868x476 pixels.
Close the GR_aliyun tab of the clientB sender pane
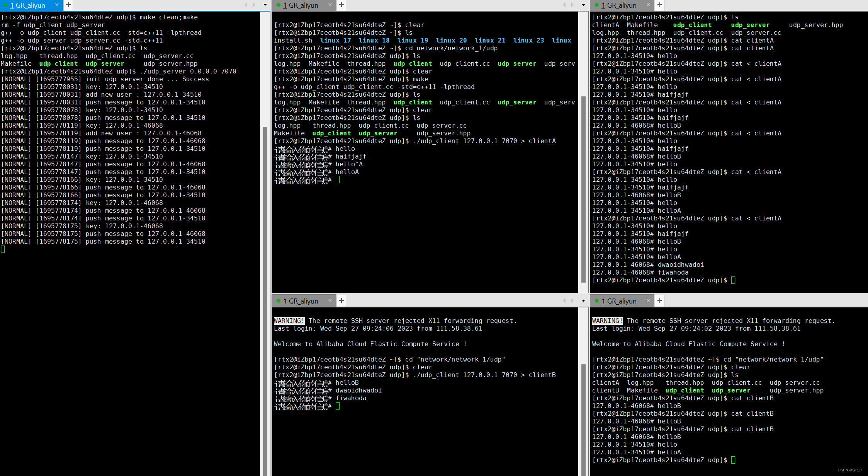(x=330, y=300)
